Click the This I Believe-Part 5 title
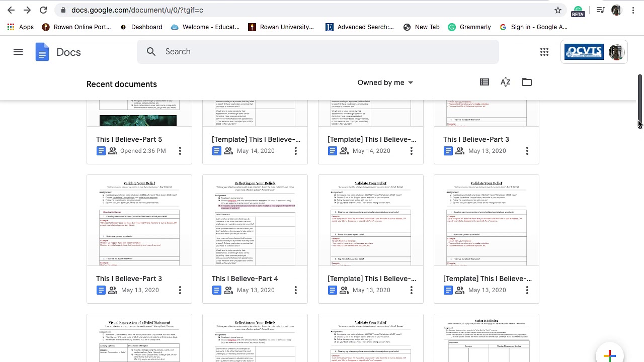The height and width of the screenshot is (362, 644). (x=129, y=139)
